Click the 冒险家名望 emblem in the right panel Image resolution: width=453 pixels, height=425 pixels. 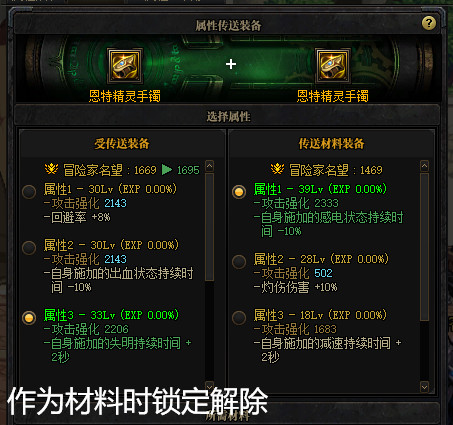[277, 169]
